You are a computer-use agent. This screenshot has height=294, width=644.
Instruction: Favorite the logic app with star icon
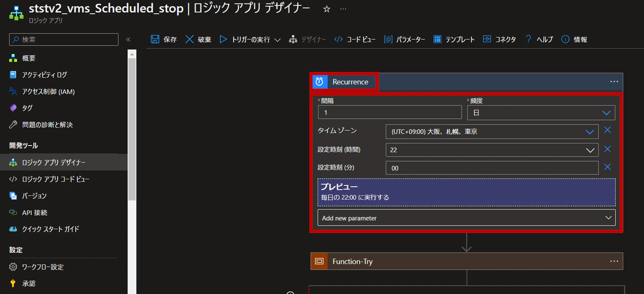327,9
